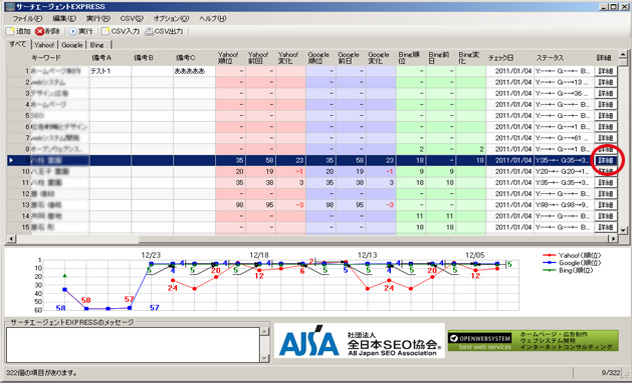Open the AJSA 全日本SEO協会 banner

(359, 341)
